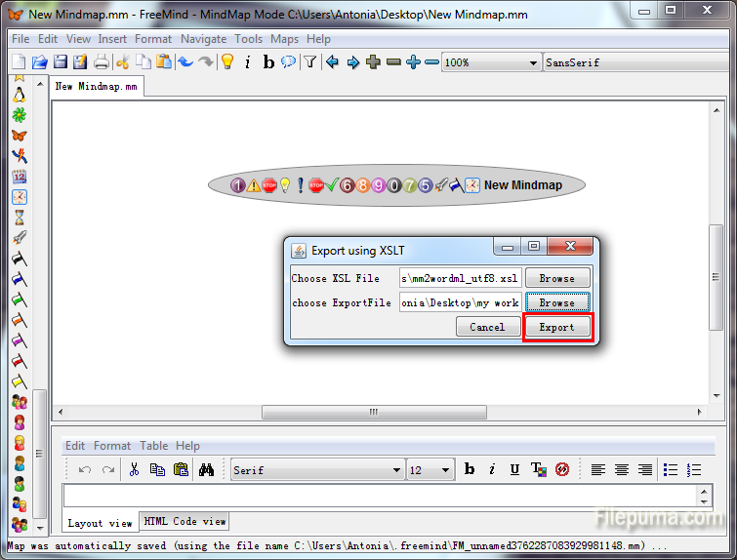Toggle bold in the note editor
This screenshot has width=737, height=560.
469,470
